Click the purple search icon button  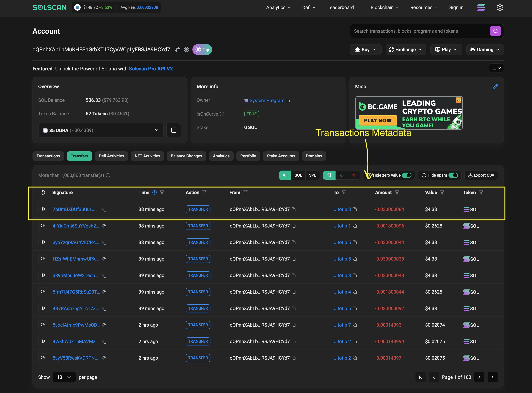(495, 31)
